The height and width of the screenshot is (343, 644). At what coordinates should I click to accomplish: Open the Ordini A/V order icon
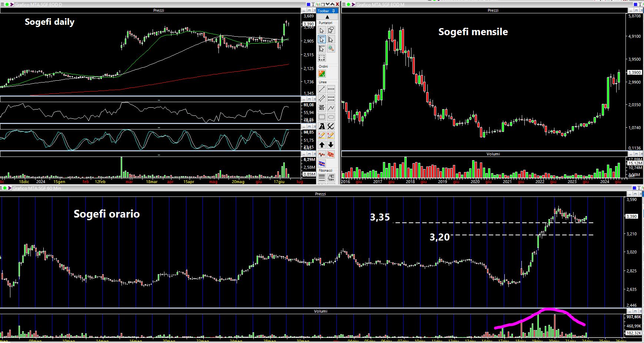(x=322, y=74)
